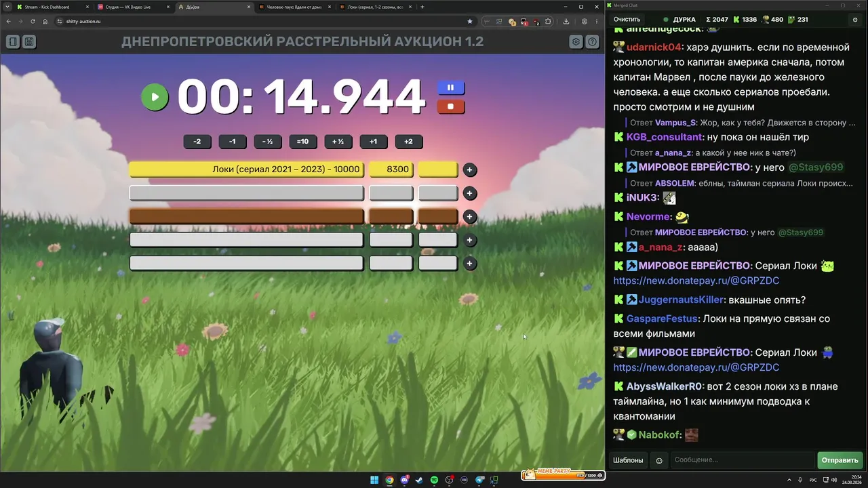Open the auction settings gear icon
Image resolution: width=868 pixels, height=488 pixels.
(576, 42)
